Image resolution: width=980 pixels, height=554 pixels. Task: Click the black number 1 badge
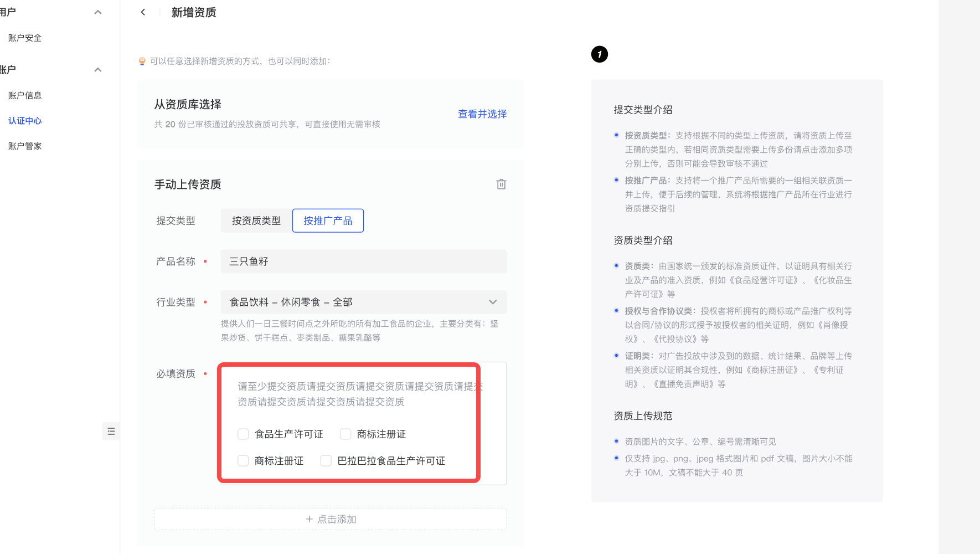click(x=599, y=54)
